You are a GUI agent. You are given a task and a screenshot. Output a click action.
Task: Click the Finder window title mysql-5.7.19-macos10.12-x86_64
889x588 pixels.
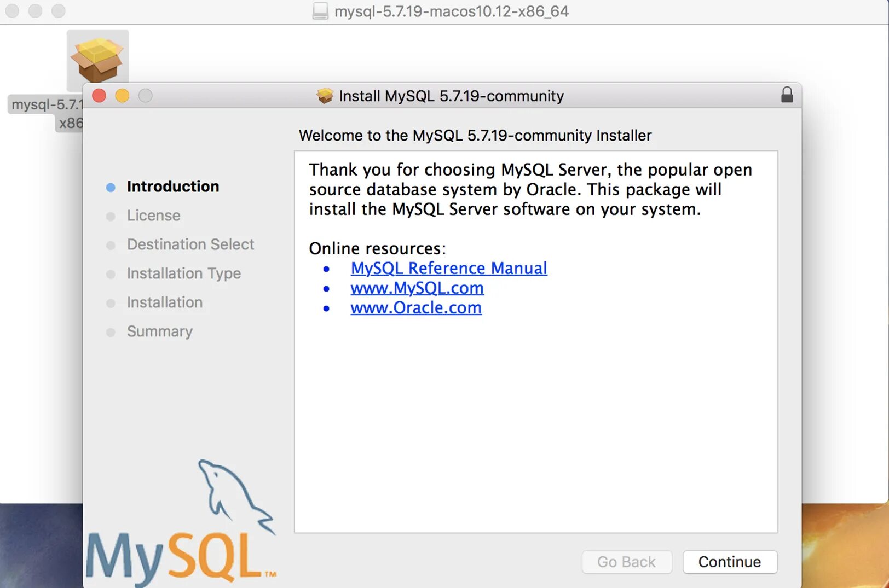click(x=452, y=11)
